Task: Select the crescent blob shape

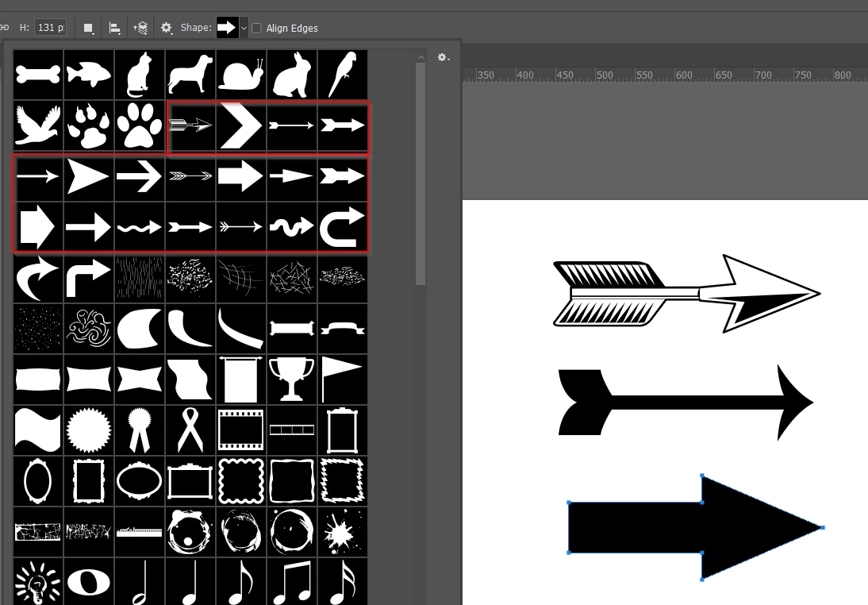Action: point(140,329)
